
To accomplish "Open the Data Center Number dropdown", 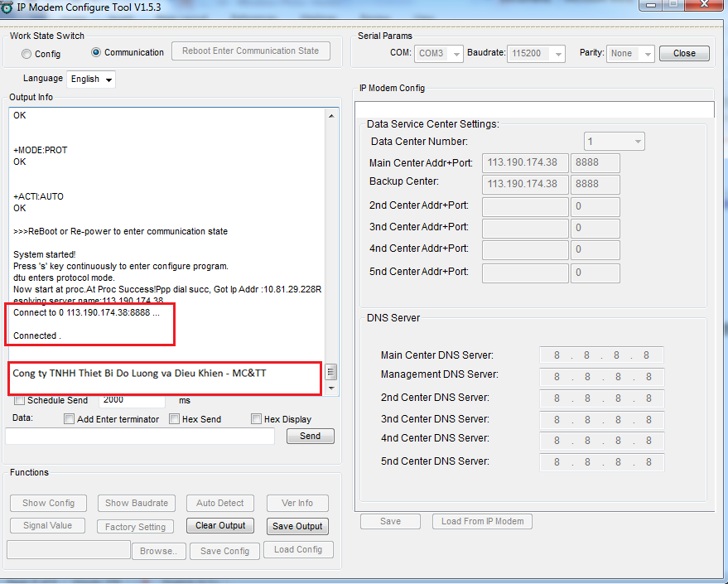I will 614,141.
